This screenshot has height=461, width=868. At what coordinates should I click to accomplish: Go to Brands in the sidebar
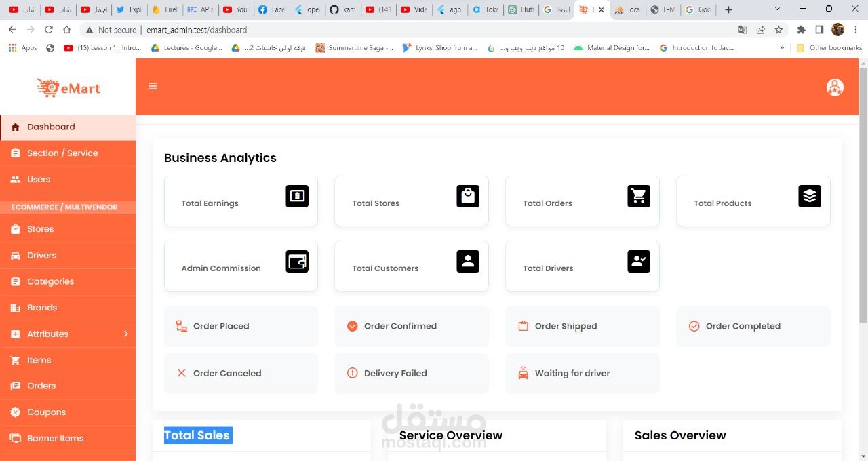pos(68,308)
